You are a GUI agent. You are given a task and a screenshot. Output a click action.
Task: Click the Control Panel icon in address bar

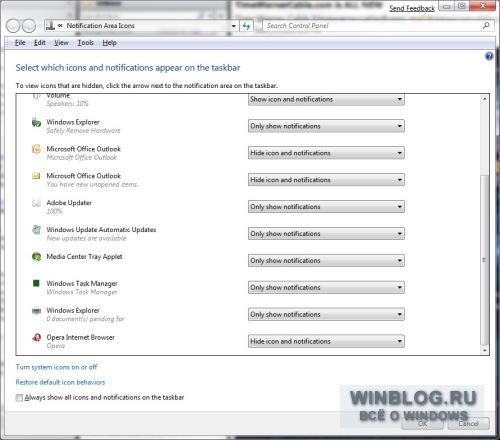[50, 26]
